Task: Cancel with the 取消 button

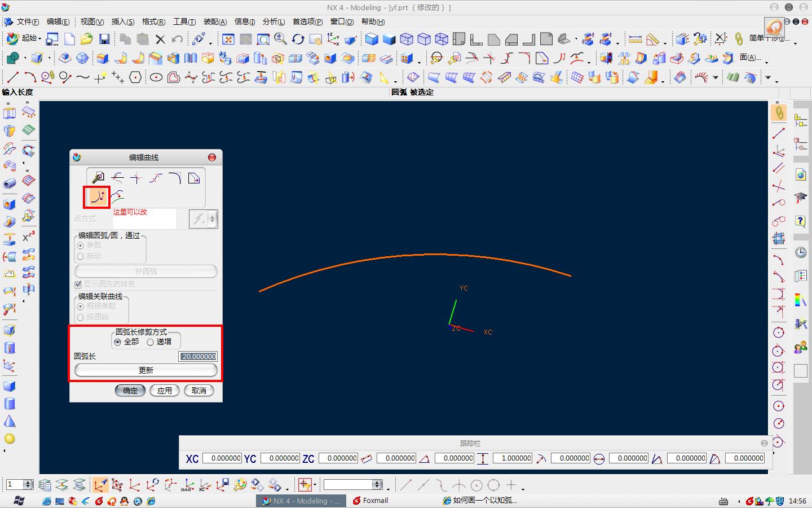Action: [199, 391]
